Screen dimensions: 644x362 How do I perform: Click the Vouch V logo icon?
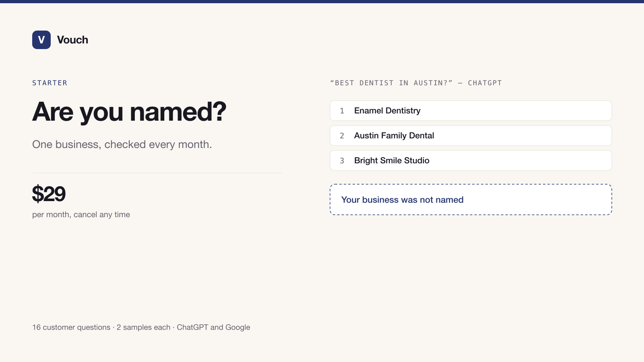(x=41, y=40)
